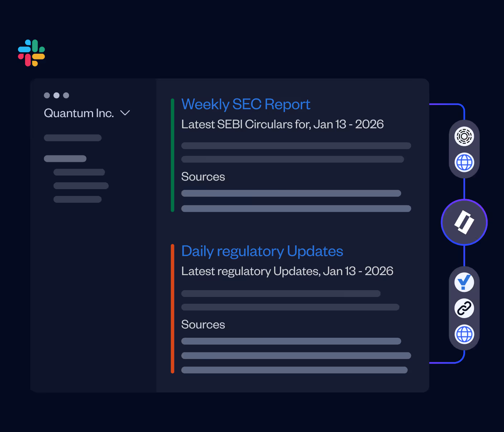The image size is (504, 432).
Task: Click Sources under Weekly SEC Report
Action: (203, 177)
